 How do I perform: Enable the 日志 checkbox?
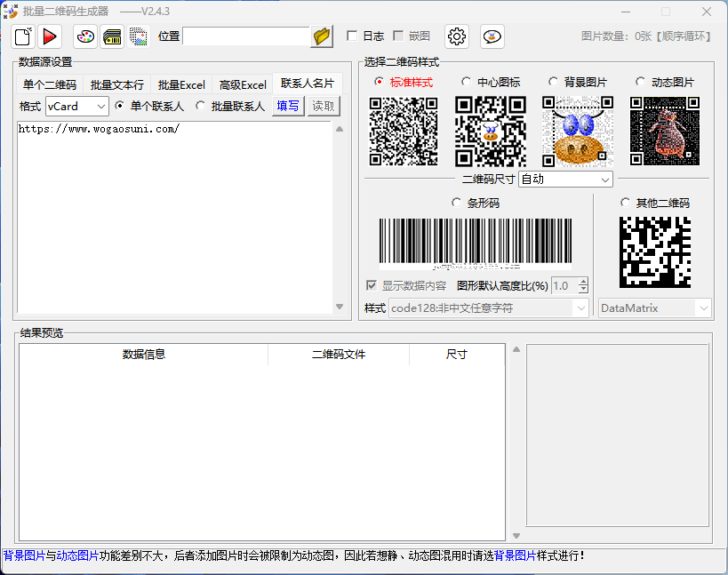pos(352,36)
